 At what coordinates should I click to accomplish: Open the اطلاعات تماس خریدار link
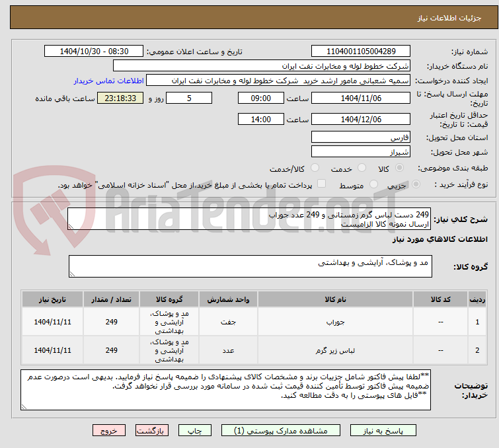(109, 81)
